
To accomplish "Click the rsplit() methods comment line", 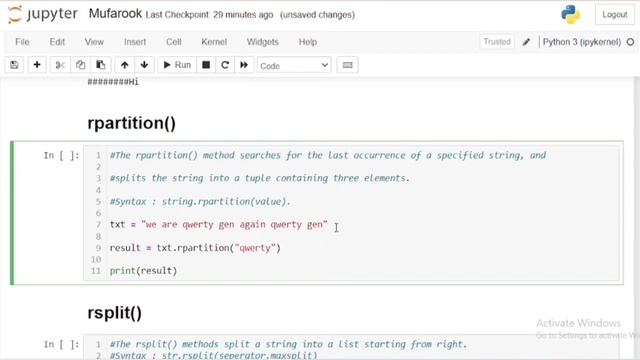I will coord(288,344).
